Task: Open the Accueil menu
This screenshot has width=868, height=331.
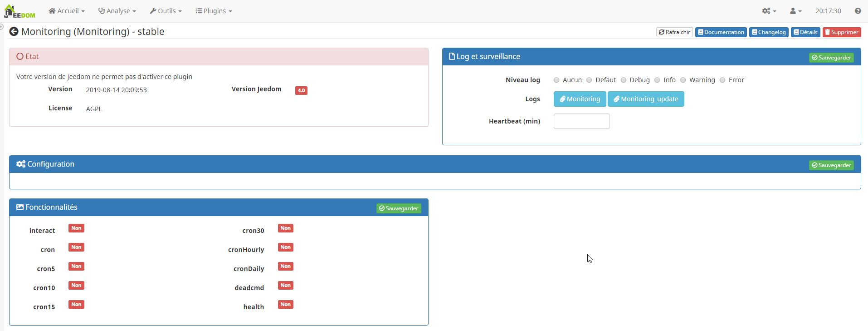Action: [x=67, y=11]
